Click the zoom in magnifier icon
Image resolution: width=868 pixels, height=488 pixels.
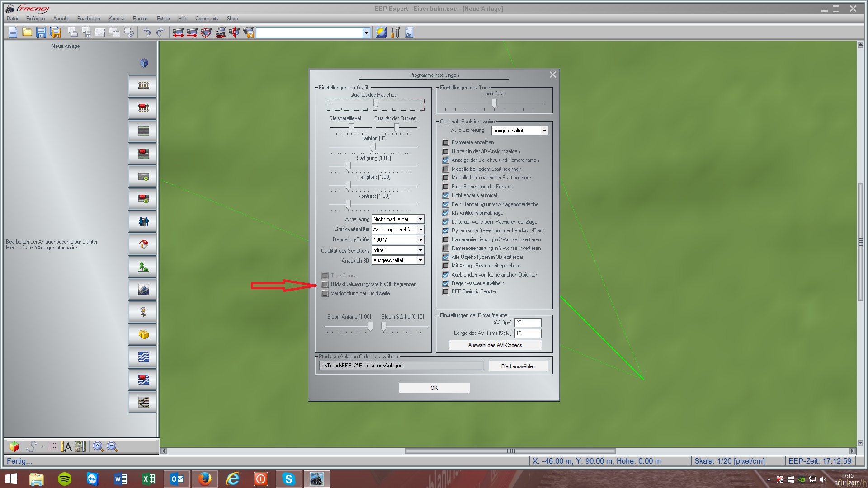coord(98,447)
